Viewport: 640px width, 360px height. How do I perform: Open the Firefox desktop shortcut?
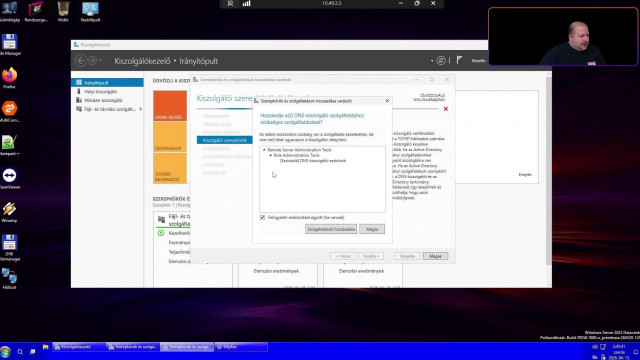coord(9,77)
